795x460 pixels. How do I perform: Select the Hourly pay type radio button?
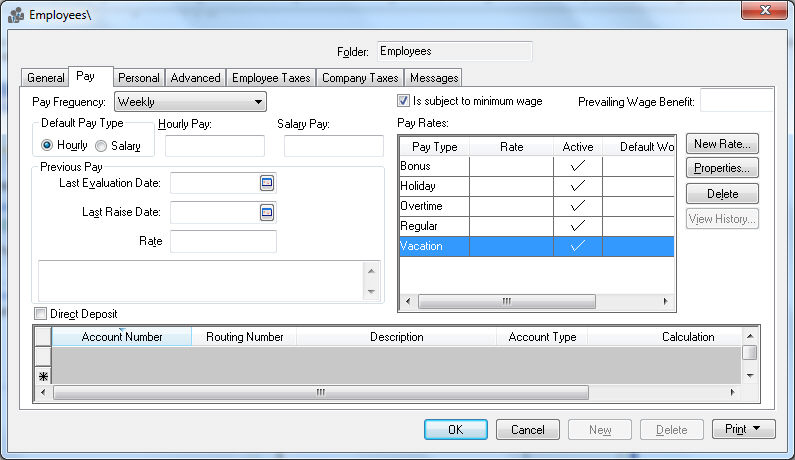pyautogui.click(x=48, y=146)
